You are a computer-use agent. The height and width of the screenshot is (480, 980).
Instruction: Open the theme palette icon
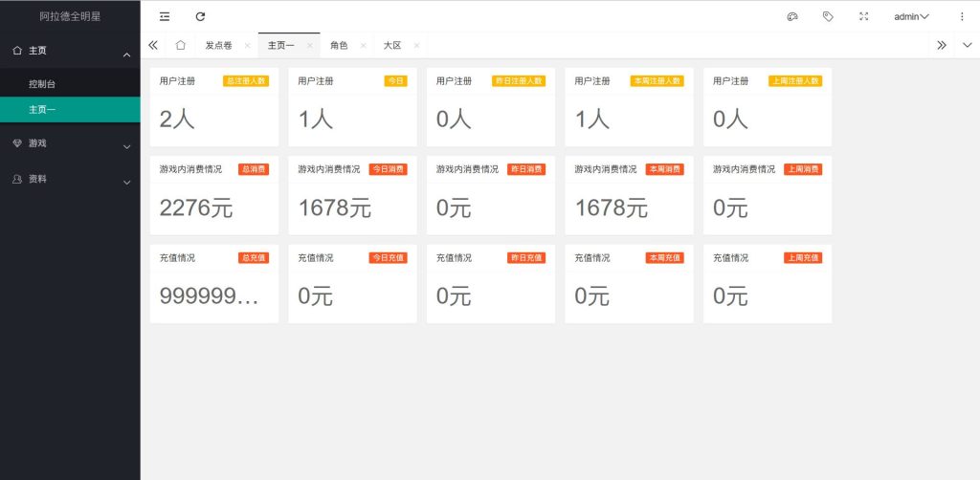[x=791, y=16]
